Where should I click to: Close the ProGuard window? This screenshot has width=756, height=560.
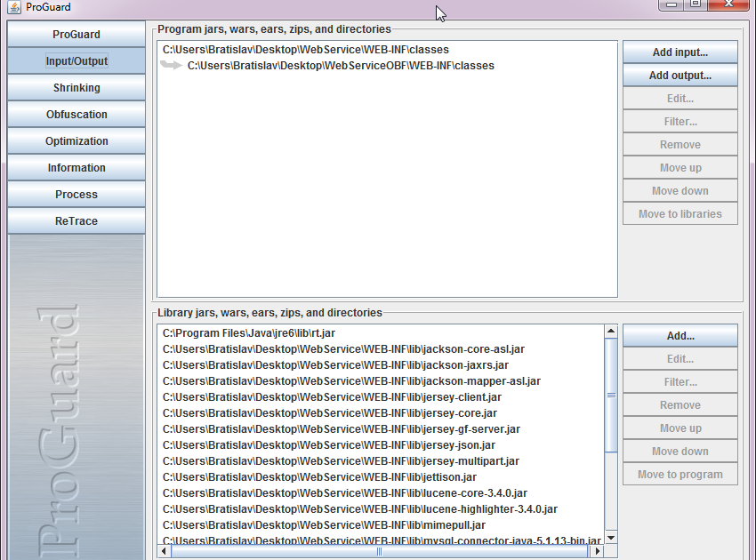728,4
